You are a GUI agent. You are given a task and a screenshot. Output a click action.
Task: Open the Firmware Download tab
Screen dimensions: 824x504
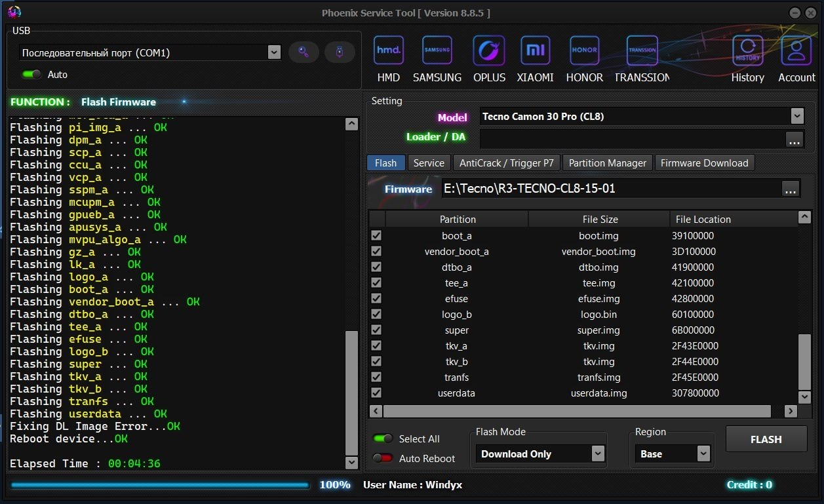[704, 163]
